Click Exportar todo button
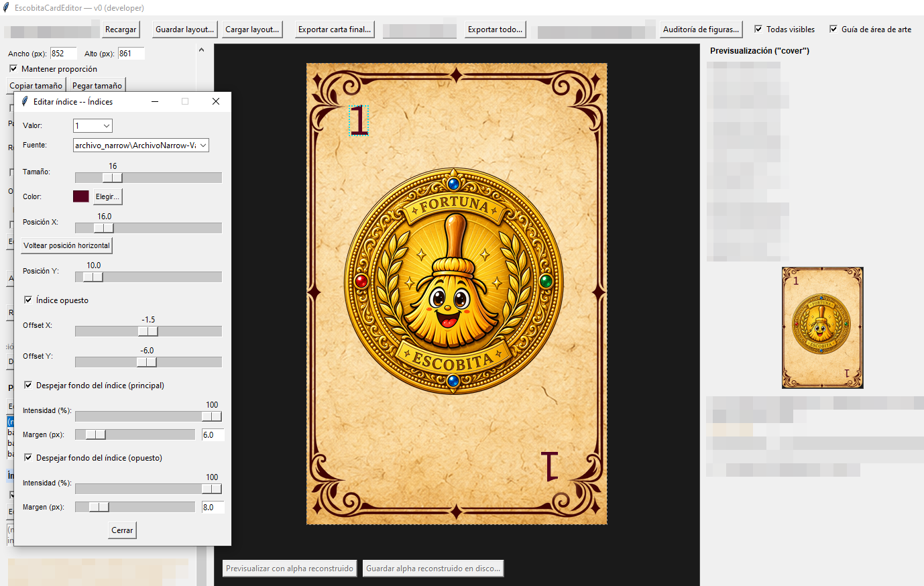 [x=495, y=30]
